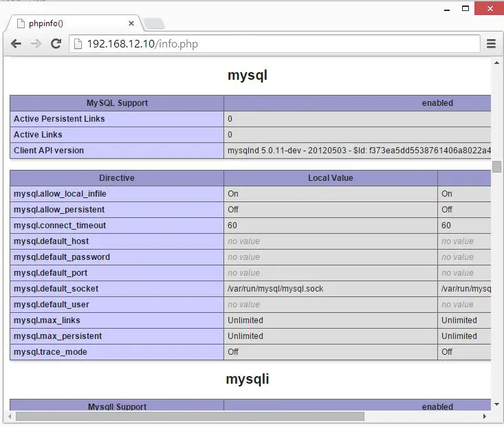Minimize the browser window
This screenshot has height=427, width=504.
tap(447, 9)
